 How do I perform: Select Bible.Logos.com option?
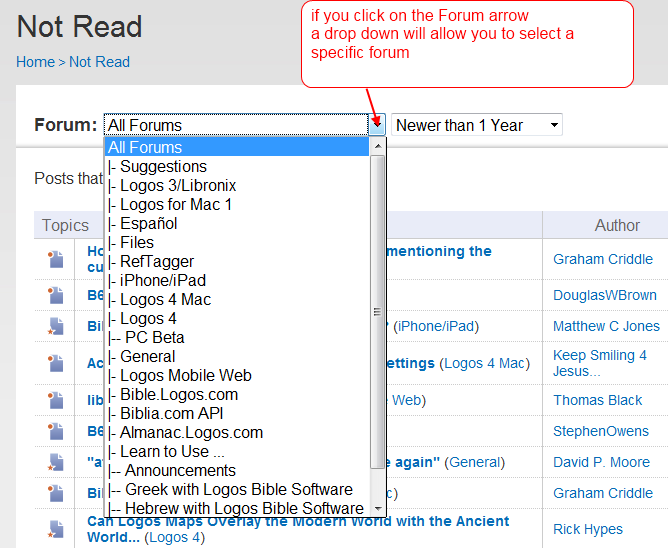(237, 394)
